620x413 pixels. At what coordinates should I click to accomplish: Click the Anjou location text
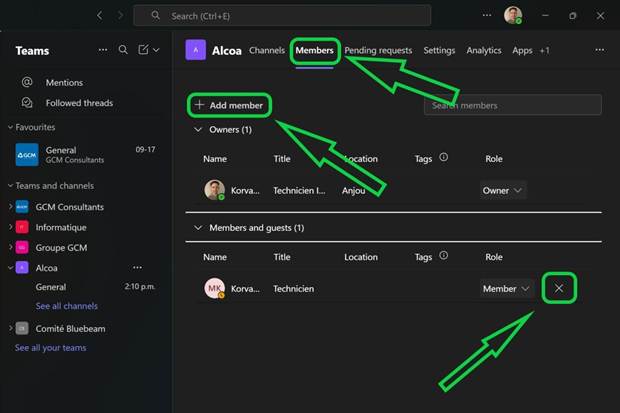click(353, 190)
